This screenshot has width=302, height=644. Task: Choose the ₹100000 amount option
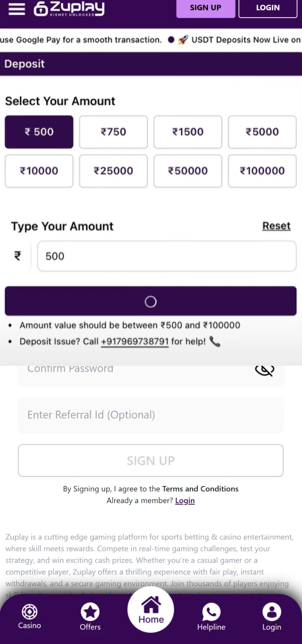tap(262, 171)
